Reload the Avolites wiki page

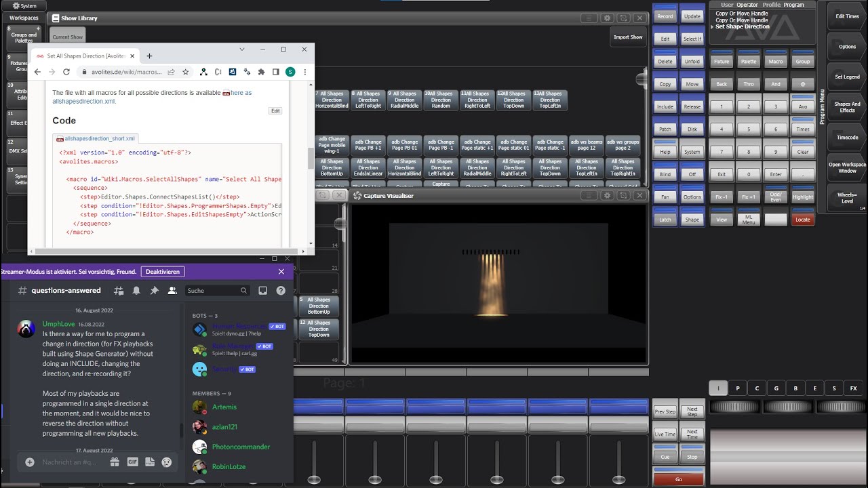pyautogui.click(x=66, y=72)
